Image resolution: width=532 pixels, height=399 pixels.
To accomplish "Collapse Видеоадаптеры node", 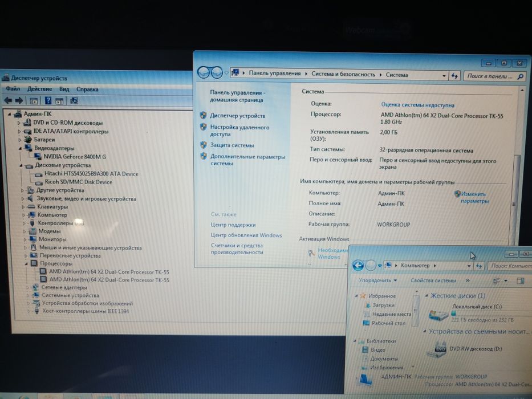I will pos(20,148).
